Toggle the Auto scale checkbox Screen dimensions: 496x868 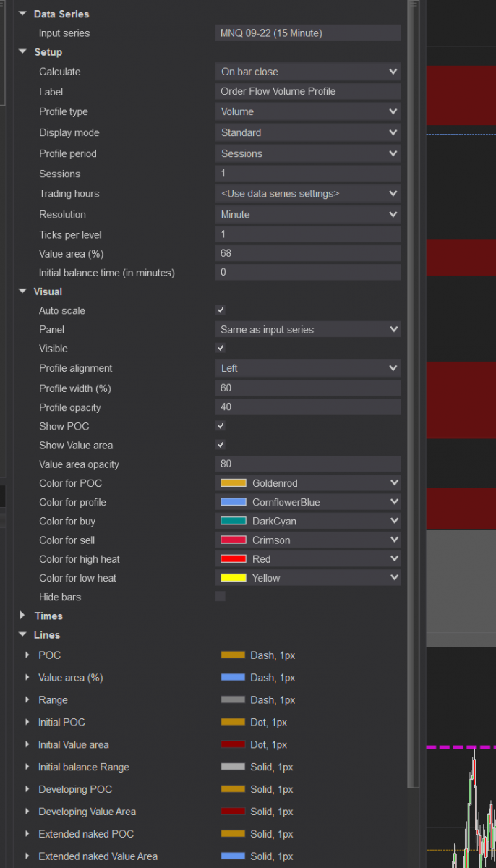pos(221,310)
